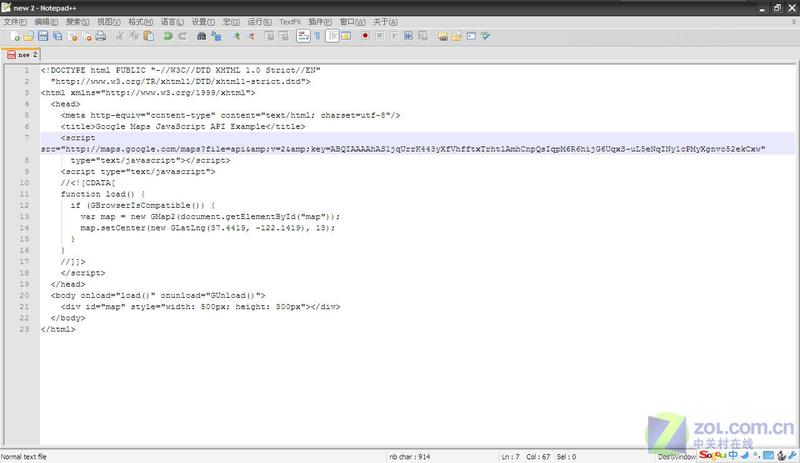The width and height of the screenshot is (800, 463).
Task: Cut selection with the scissors icon
Action: tap(119, 36)
